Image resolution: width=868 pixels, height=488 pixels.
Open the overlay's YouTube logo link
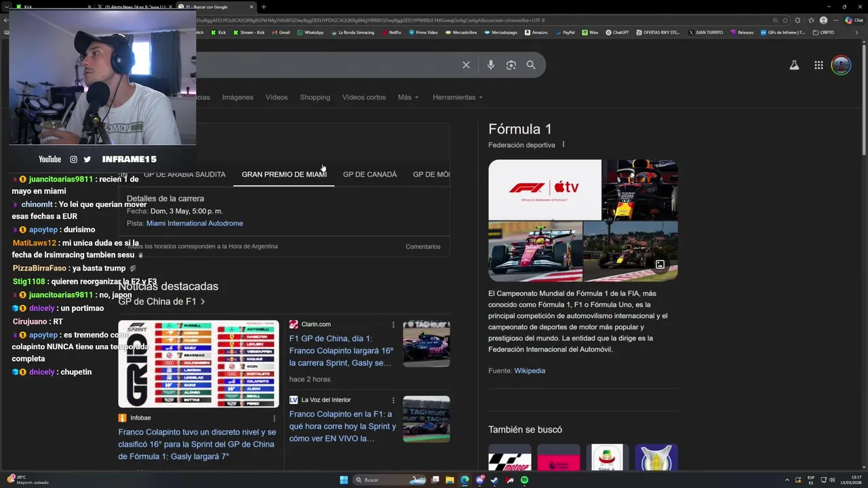click(50, 159)
